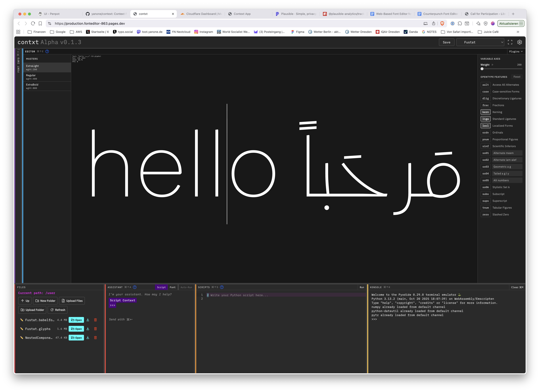Disable the liga Standard Ligatures feature
The image size is (540, 392).
[485, 119]
